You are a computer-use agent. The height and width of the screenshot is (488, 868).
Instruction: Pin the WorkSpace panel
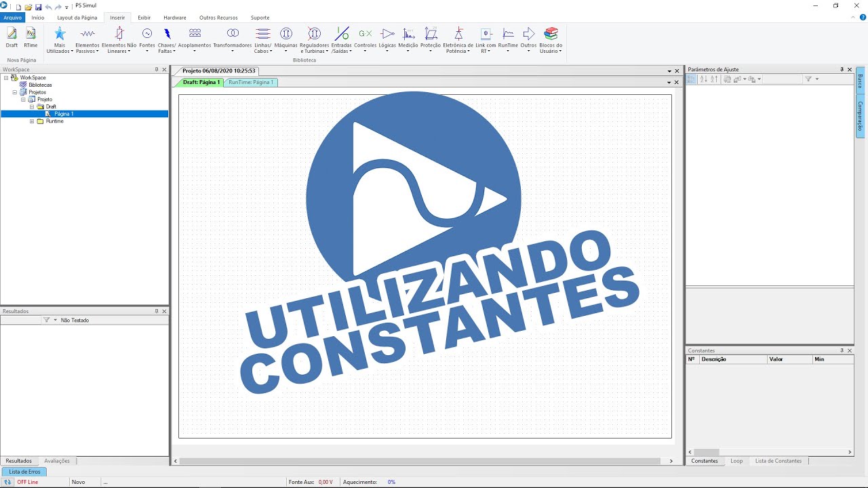coord(157,69)
